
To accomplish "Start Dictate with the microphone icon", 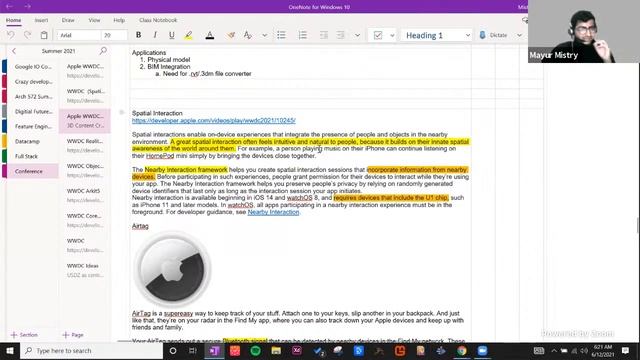I will click(x=482, y=35).
